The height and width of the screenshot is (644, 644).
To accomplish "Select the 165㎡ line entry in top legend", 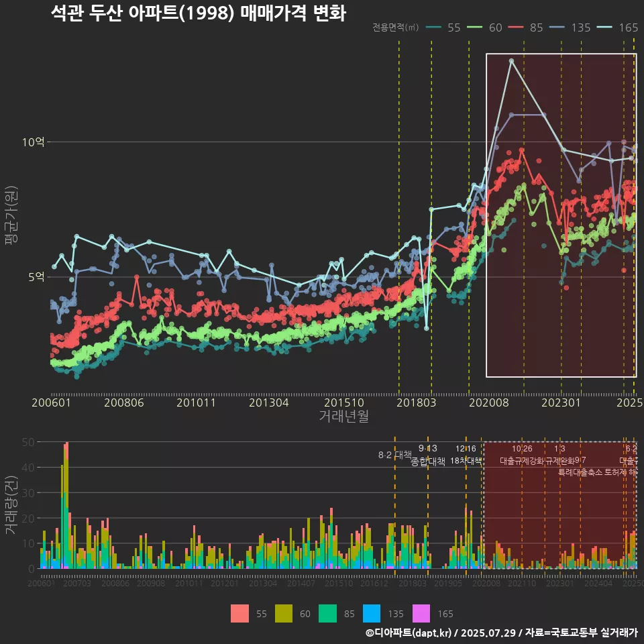I will tap(617, 28).
